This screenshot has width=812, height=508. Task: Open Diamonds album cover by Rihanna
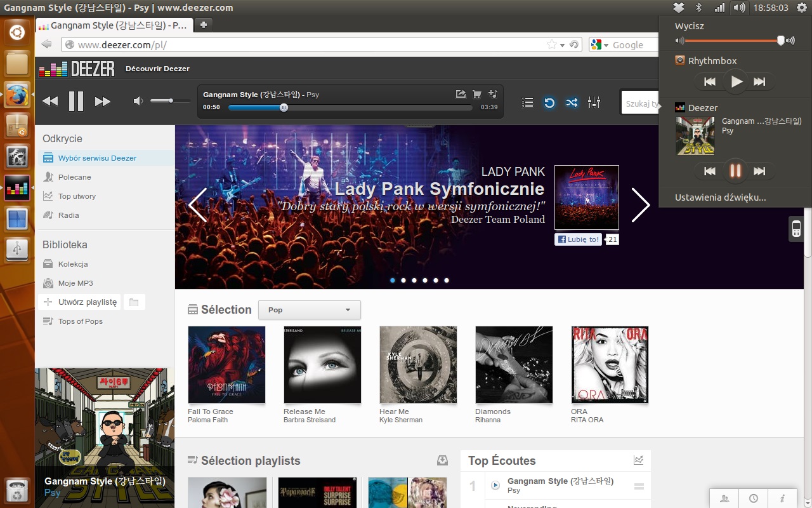coord(514,364)
